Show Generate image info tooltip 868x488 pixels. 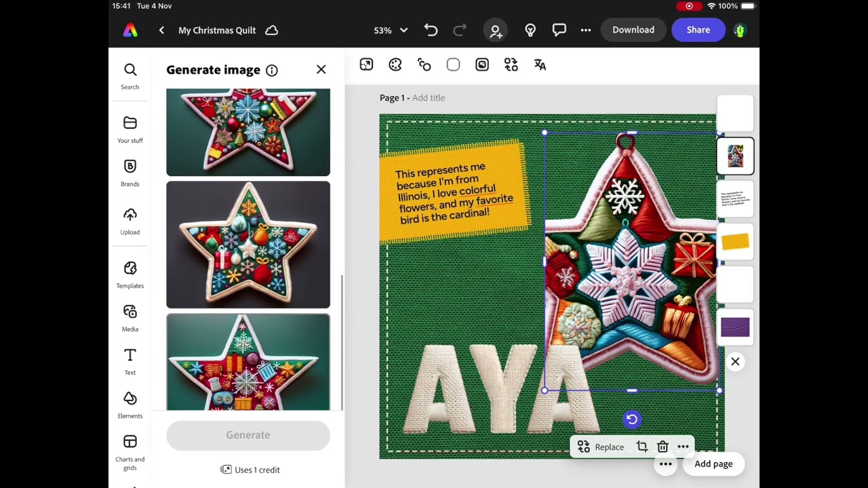pyautogui.click(x=272, y=70)
